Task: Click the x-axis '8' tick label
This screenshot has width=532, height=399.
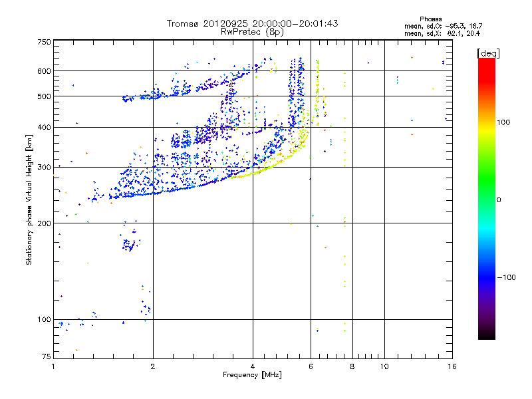Action: tap(352, 366)
